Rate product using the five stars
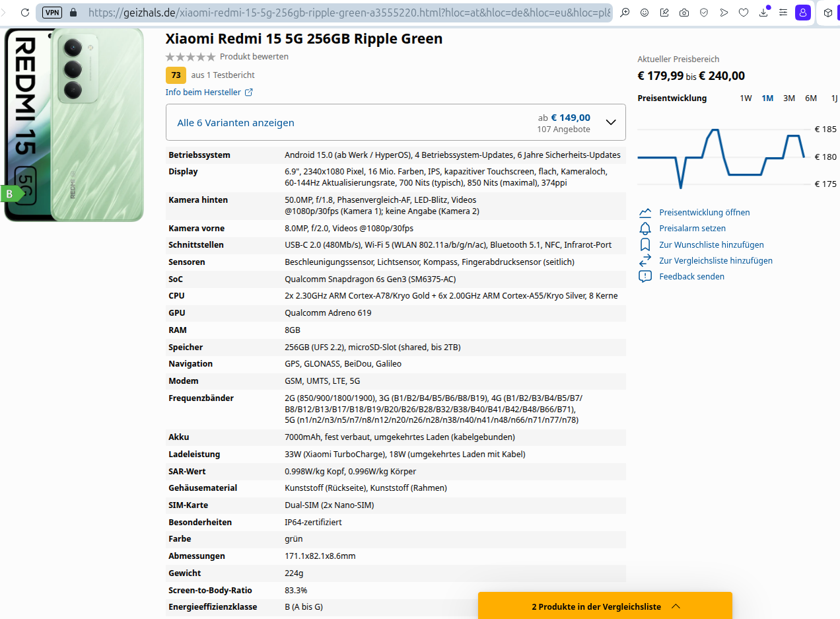The image size is (840, 619). pyautogui.click(x=190, y=57)
